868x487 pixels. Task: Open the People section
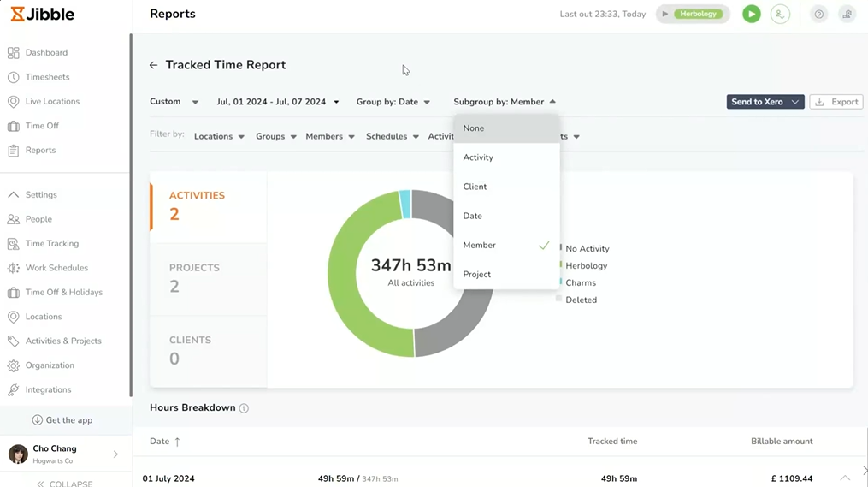pos(38,219)
